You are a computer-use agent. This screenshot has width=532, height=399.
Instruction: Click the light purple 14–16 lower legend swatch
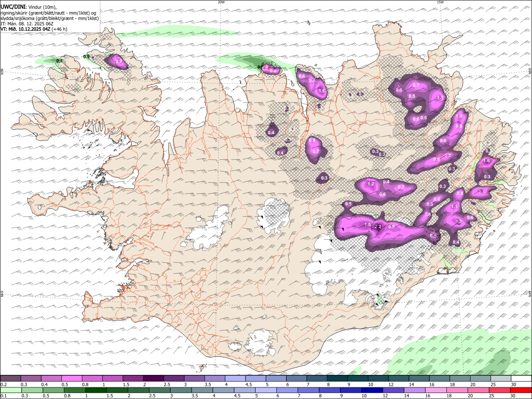[415, 390]
